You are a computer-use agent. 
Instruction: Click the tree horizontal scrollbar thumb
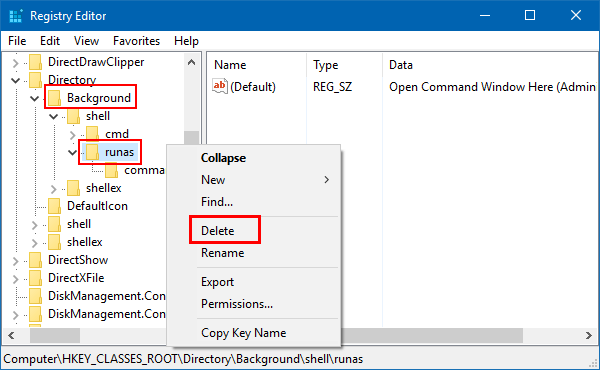click(x=55, y=336)
